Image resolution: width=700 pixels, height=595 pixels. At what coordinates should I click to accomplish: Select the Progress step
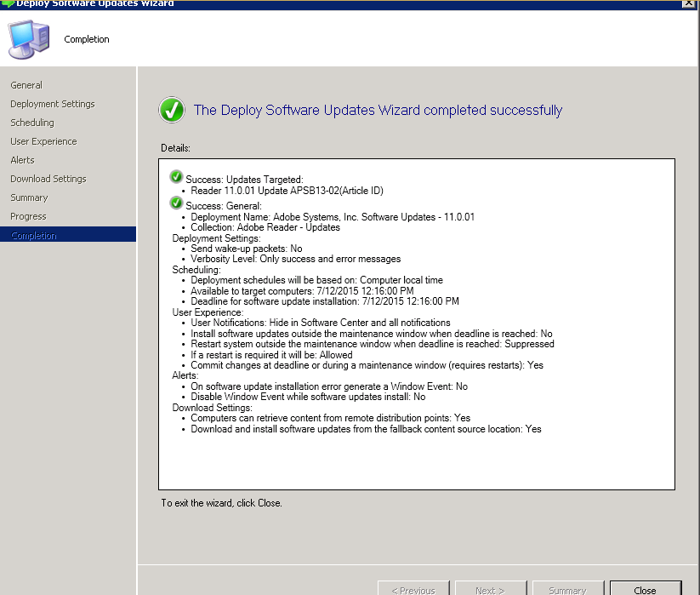click(x=28, y=216)
